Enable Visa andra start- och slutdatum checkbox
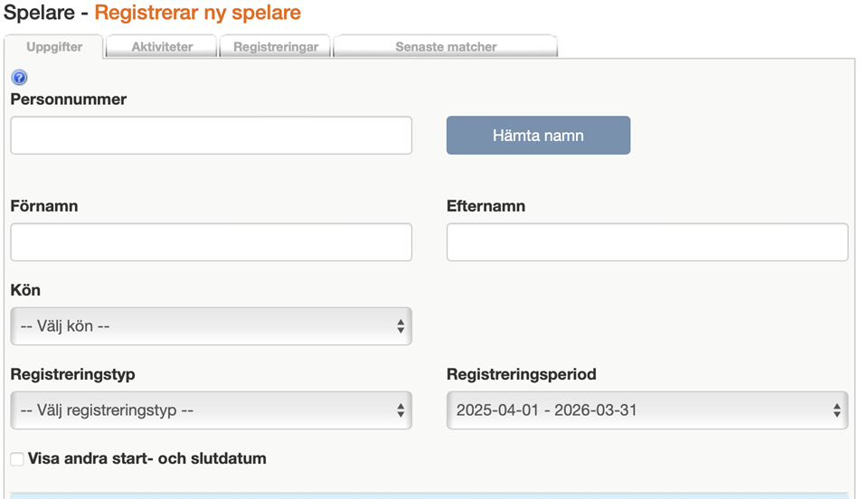 [x=17, y=459]
